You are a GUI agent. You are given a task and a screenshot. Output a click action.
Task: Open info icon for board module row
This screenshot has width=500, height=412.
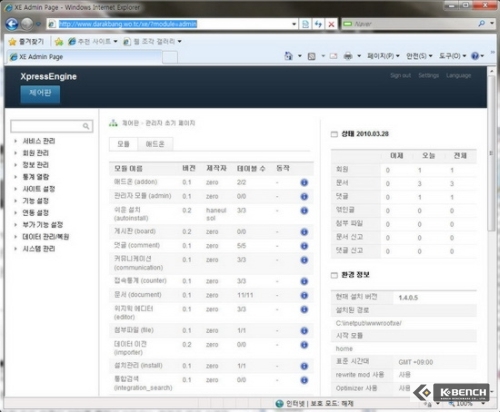tap(304, 232)
